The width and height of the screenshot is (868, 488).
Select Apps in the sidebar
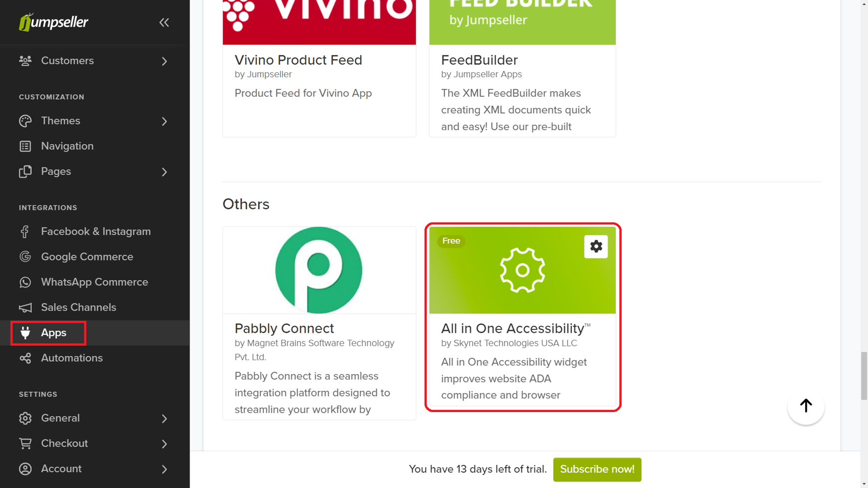click(53, 333)
